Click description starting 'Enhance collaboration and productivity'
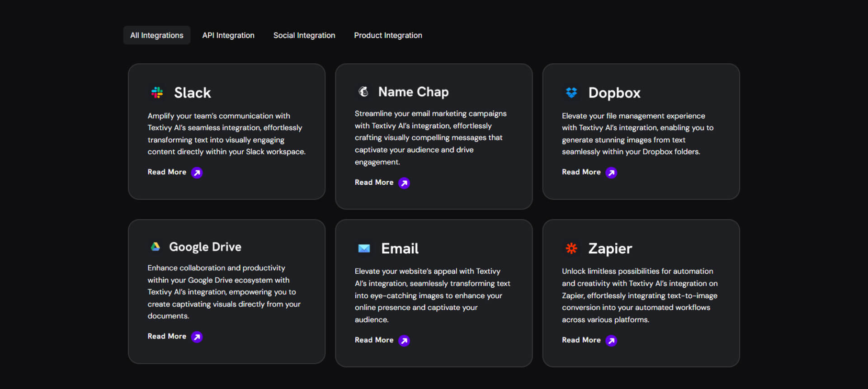 pyautogui.click(x=224, y=292)
